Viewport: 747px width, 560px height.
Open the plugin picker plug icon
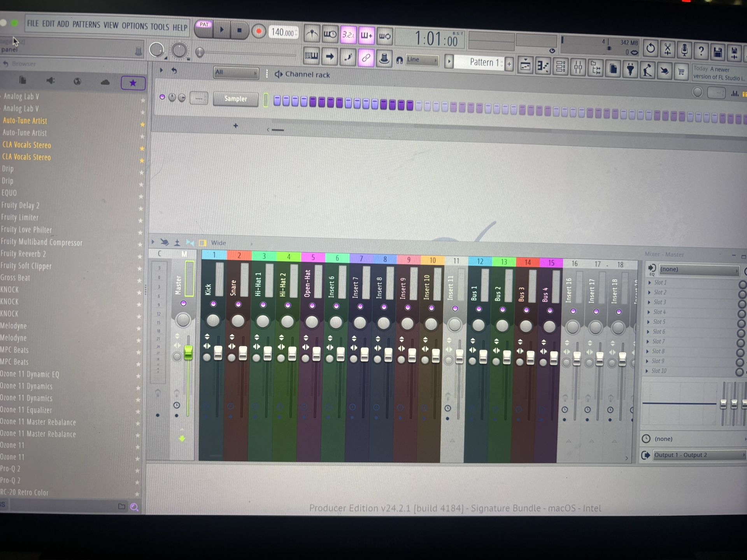click(630, 70)
